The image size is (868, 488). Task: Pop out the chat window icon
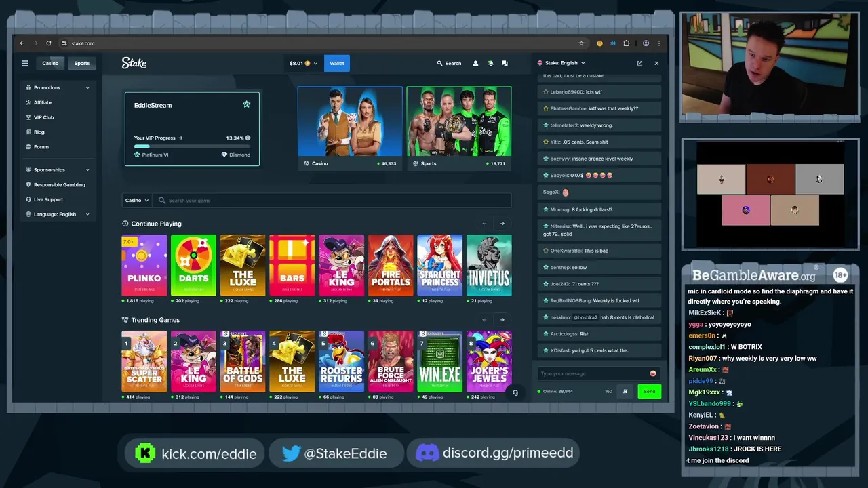[639, 63]
